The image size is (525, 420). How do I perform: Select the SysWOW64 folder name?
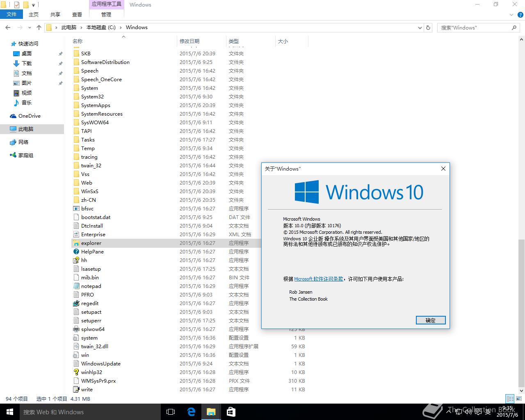[95, 123]
